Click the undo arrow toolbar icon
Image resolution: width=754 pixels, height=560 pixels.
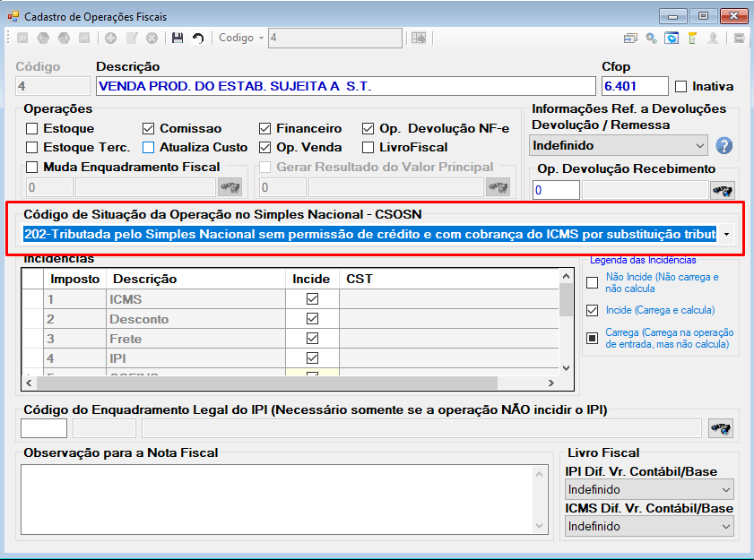pyautogui.click(x=198, y=38)
